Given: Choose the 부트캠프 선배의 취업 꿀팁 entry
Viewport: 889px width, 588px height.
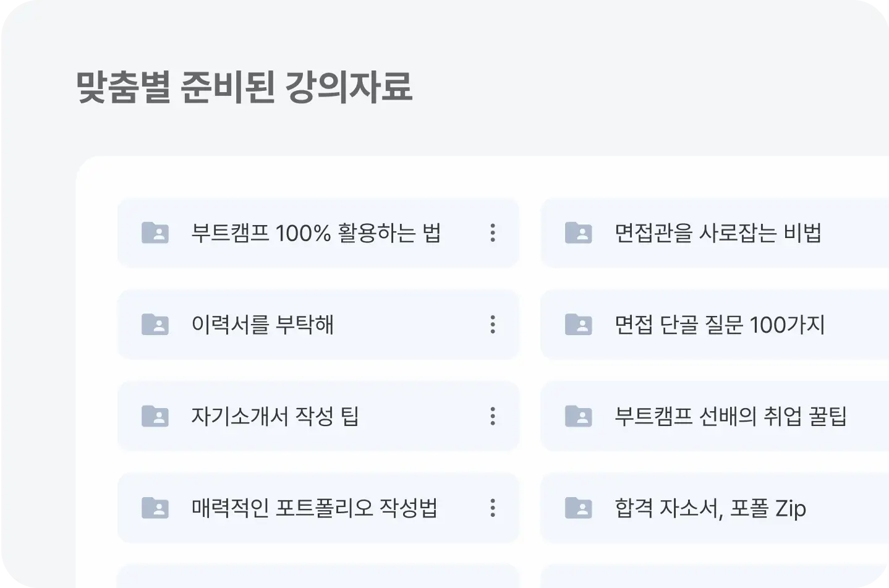Looking at the screenshot, I should tap(730, 416).
